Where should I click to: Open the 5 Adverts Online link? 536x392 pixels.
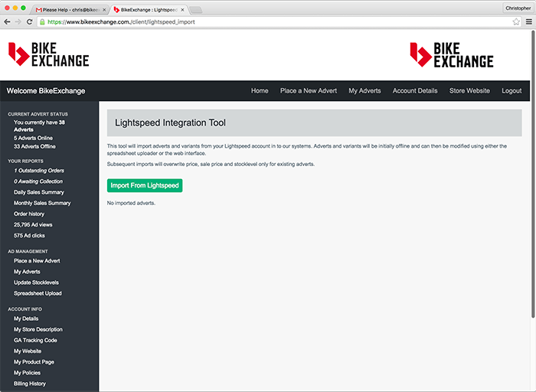coord(33,138)
